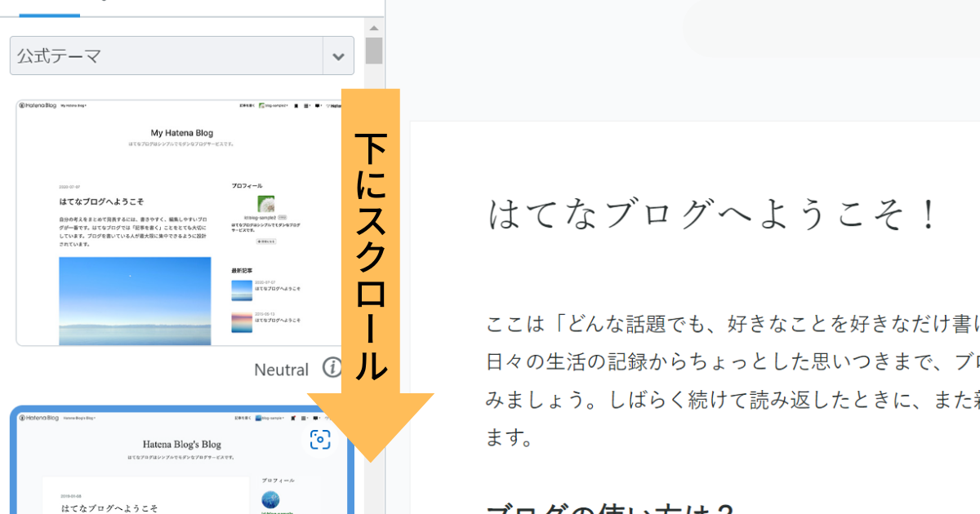
Task: Click the paragraph starting ここは「どんな話題でも
Action: point(733,381)
